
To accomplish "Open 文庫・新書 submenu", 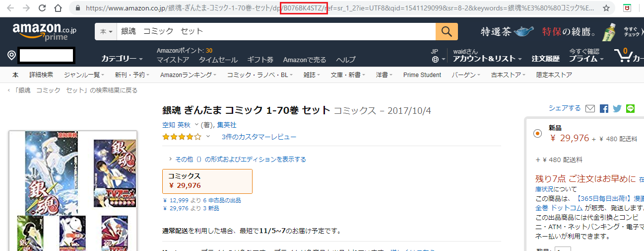I will coord(347,75).
